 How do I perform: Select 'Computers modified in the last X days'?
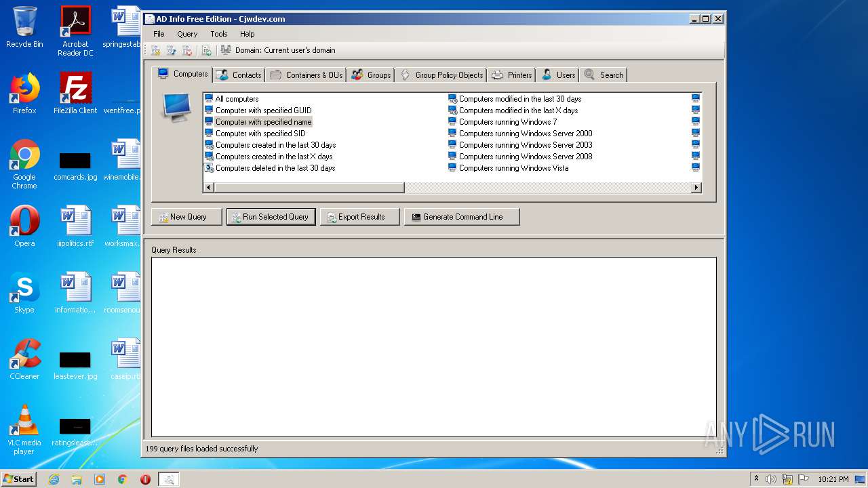coord(513,110)
